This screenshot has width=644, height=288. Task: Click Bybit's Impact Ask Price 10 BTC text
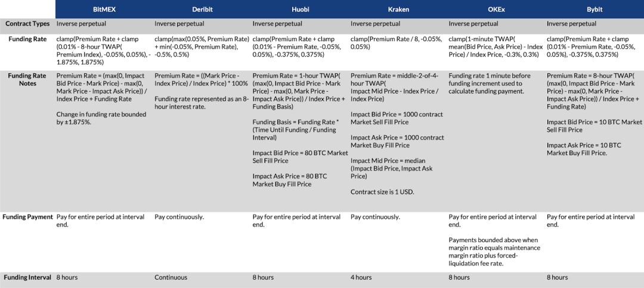tap(584, 149)
